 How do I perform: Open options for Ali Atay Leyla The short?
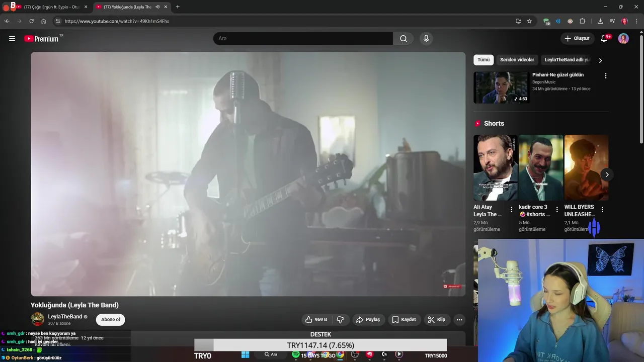511,210
